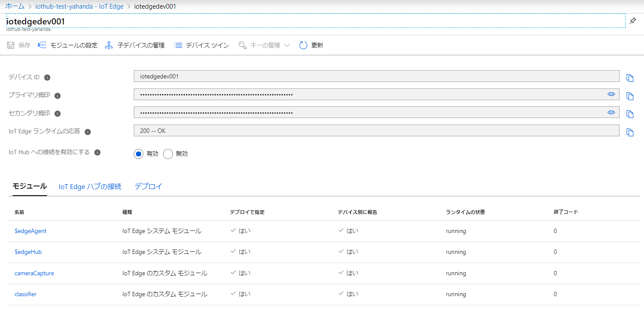Show info tooltip for プライマリ拇印
This screenshot has width=644, height=321.
[x=58, y=96]
